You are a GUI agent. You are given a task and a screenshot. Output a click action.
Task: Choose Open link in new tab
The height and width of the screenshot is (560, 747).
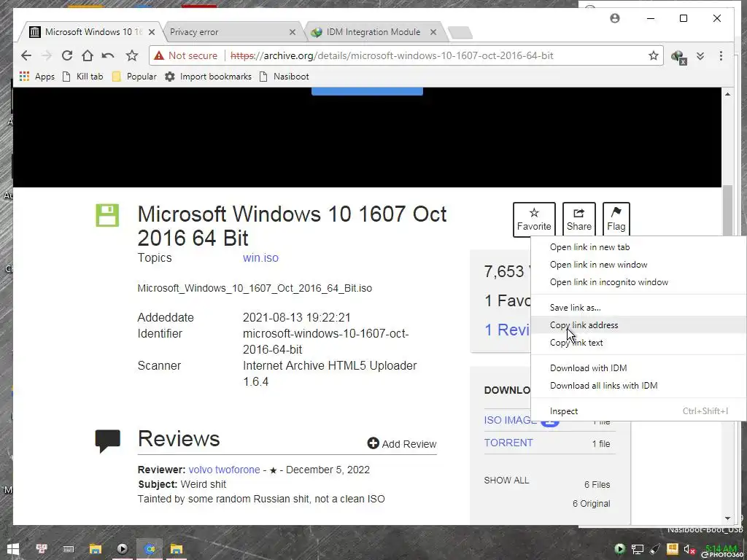[x=638, y=247]
